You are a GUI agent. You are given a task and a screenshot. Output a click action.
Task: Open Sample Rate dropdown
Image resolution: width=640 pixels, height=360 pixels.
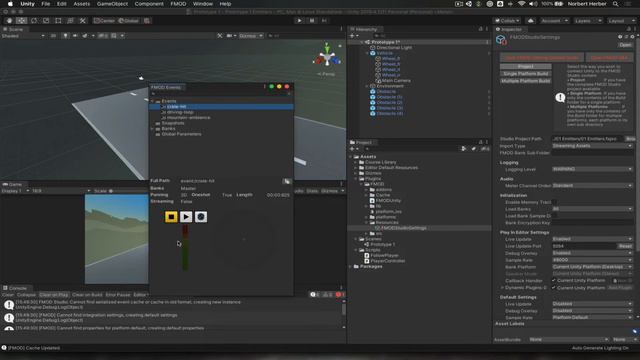(x=592, y=260)
